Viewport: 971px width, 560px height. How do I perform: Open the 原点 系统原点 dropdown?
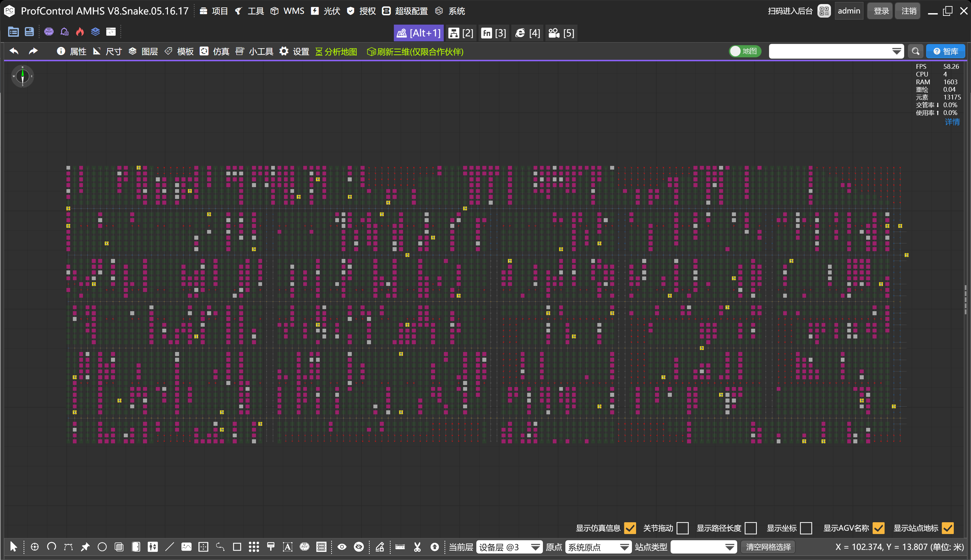pyautogui.click(x=598, y=547)
